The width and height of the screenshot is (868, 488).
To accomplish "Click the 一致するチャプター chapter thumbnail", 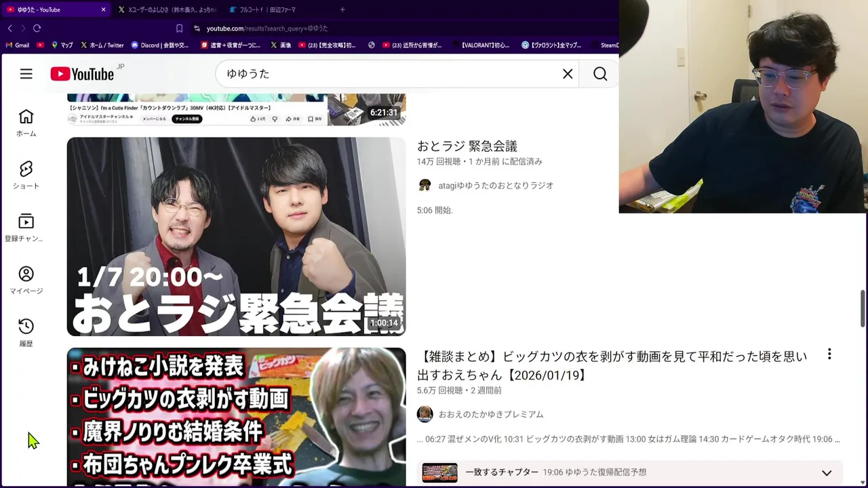I will click(439, 472).
